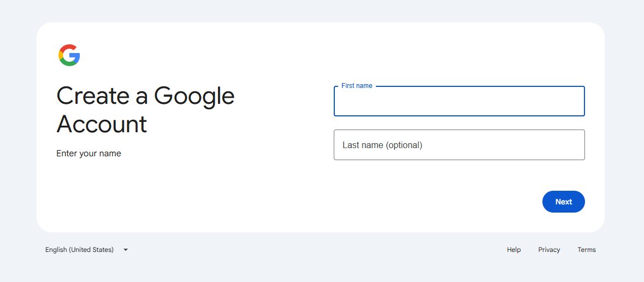Image resolution: width=644 pixels, height=282 pixels.
Task: Open the Help link
Action: click(x=514, y=250)
